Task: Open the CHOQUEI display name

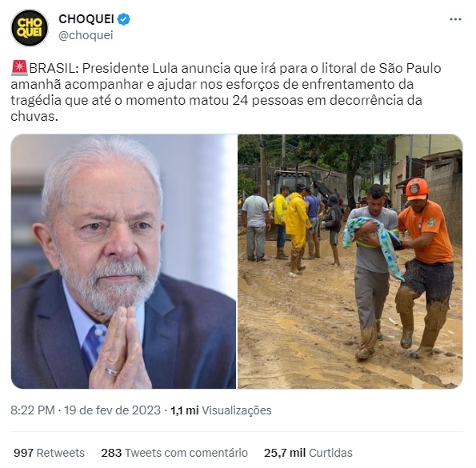Action: [x=86, y=19]
